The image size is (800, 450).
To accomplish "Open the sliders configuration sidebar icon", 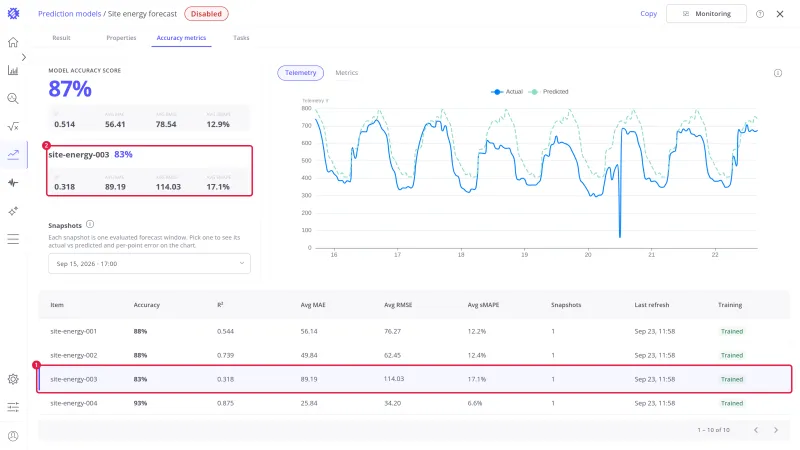I will tap(13, 407).
